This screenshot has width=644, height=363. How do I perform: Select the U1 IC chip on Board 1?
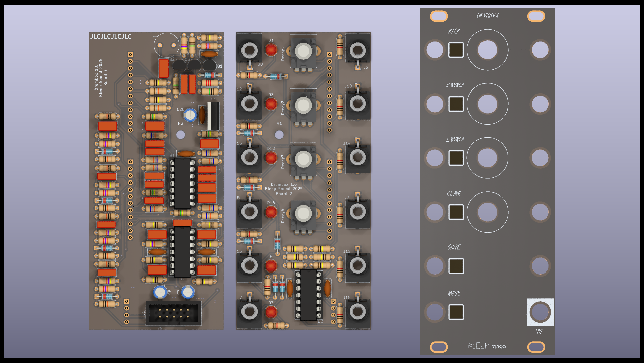[x=183, y=183]
